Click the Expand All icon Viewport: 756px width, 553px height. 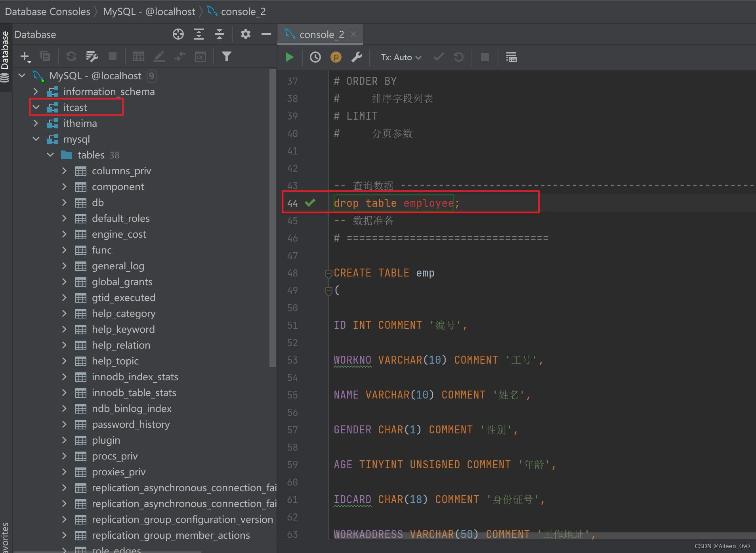point(199,34)
